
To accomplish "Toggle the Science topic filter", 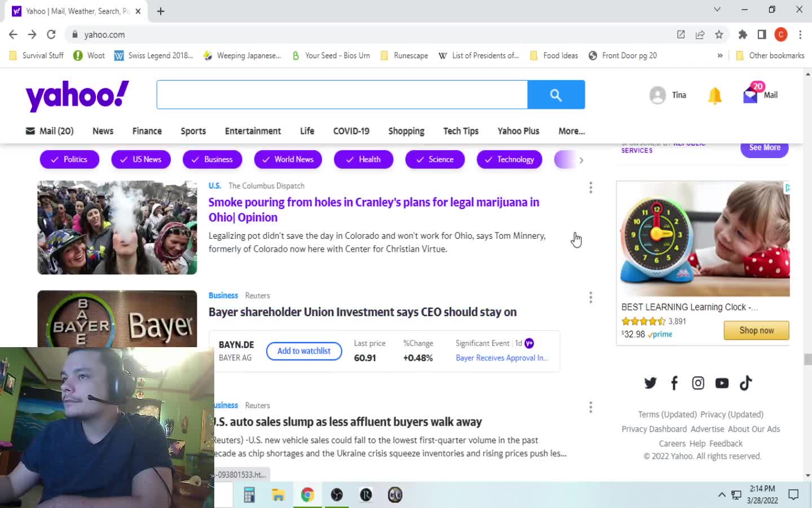I will (435, 160).
